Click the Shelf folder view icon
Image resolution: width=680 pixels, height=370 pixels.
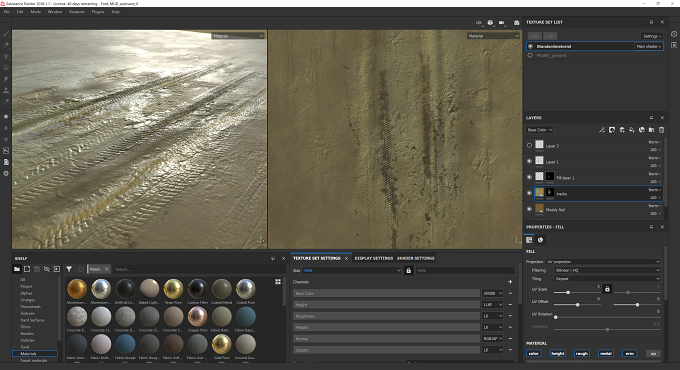(x=17, y=269)
